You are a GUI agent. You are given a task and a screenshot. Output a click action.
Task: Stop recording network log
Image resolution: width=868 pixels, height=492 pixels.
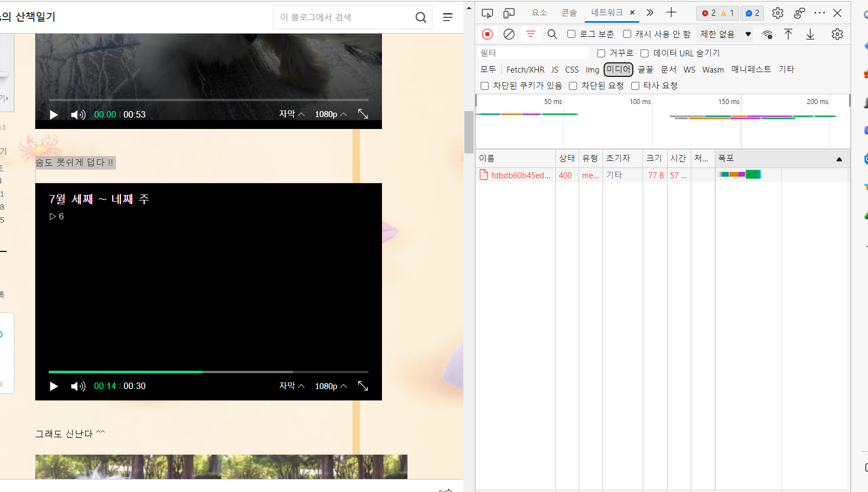point(487,34)
